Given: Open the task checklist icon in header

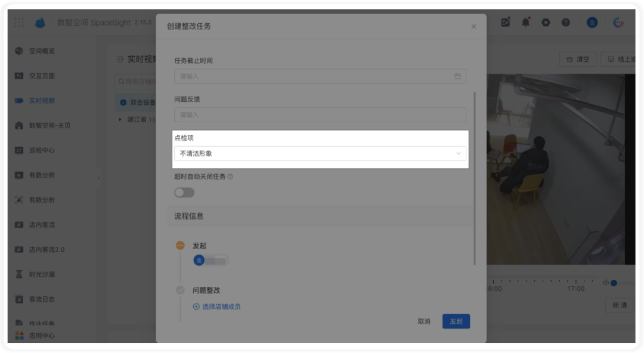Looking at the screenshot, I should click(x=506, y=22).
